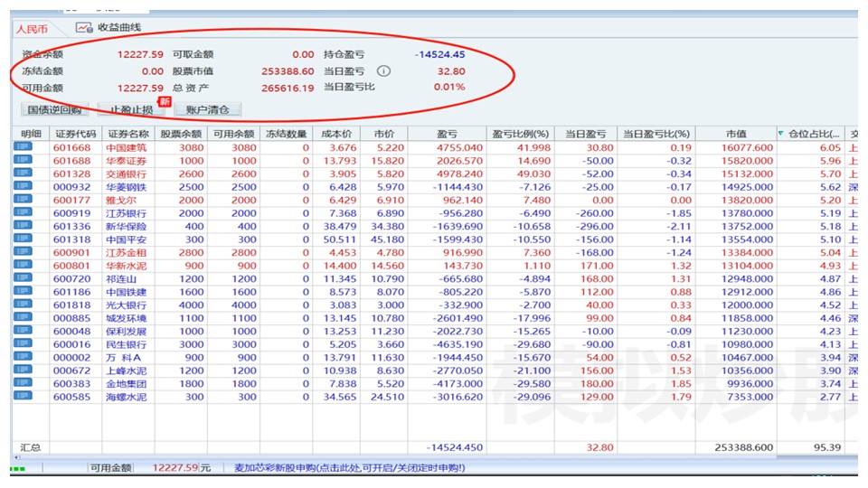Click 持仓盈亏 value -14524.45
Viewport: 868px width, 488px height.
pos(439,54)
